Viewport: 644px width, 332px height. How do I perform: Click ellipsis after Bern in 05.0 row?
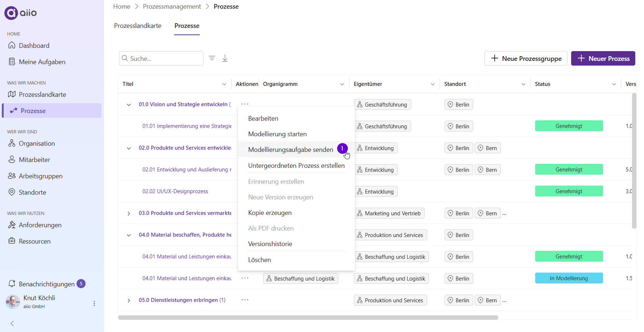click(504, 300)
